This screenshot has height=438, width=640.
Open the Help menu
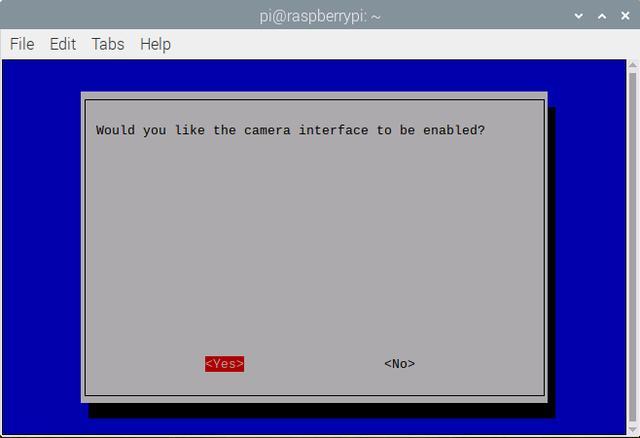tap(155, 44)
